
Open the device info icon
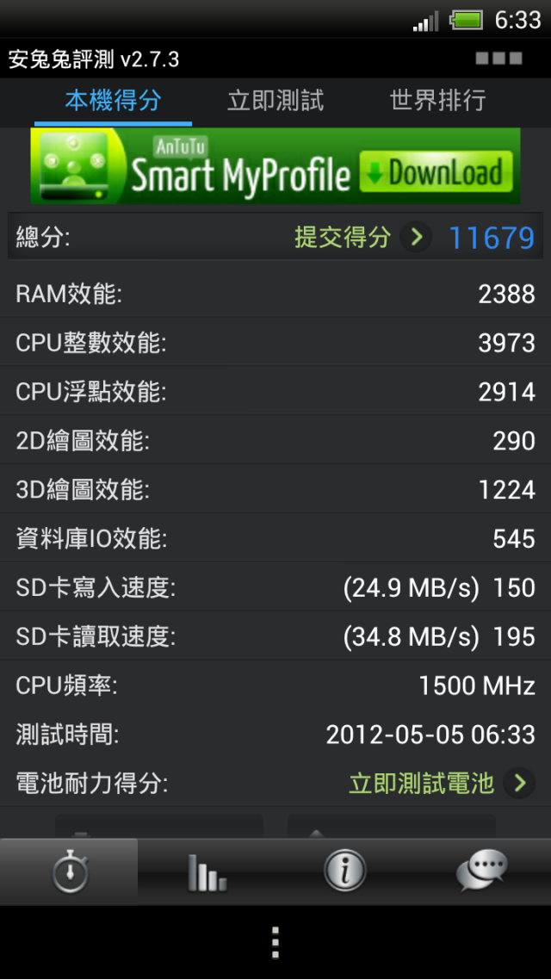pos(344,870)
